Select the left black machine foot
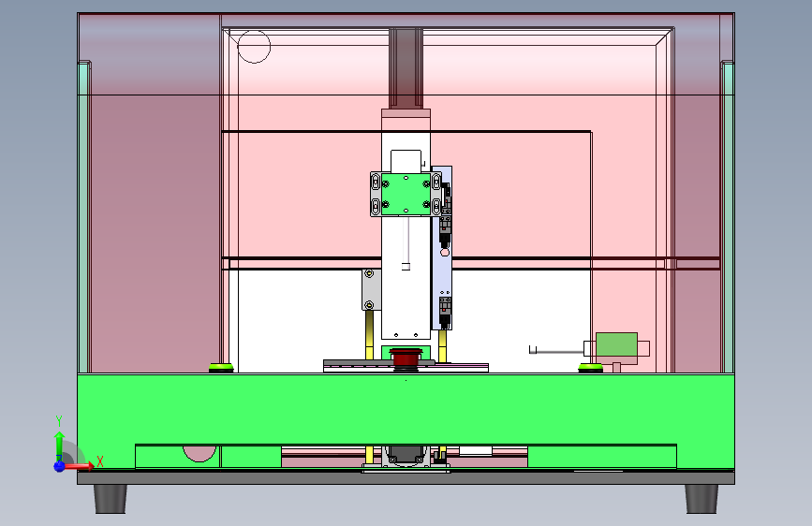The width and height of the screenshot is (812, 526). [111, 499]
